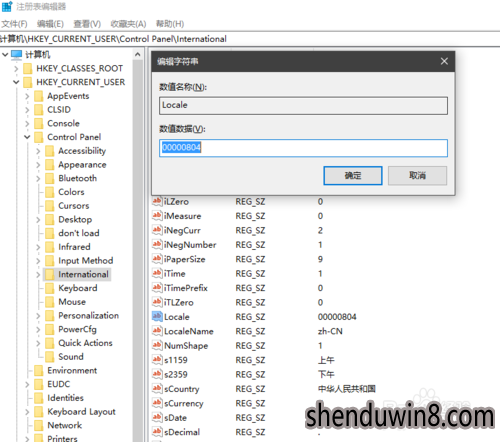
Task: Open the 收藏夹(A) menu
Action: pyautogui.click(x=128, y=24)
